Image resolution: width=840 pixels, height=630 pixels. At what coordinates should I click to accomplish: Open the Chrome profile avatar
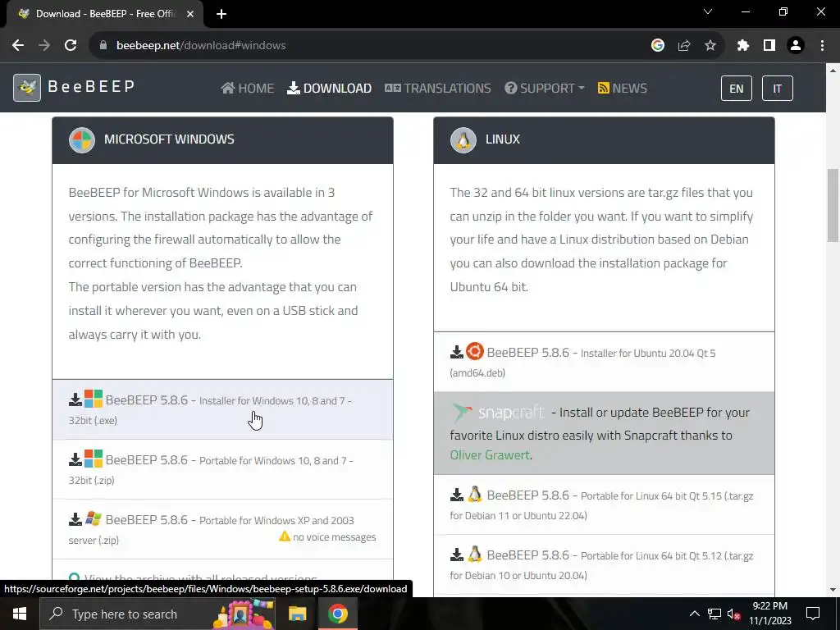coord(796,46)
